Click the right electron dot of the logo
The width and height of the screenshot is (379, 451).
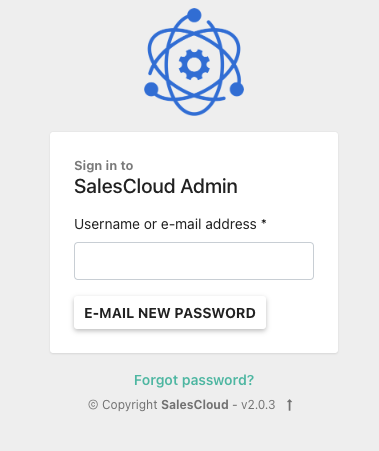click(237, 89)
